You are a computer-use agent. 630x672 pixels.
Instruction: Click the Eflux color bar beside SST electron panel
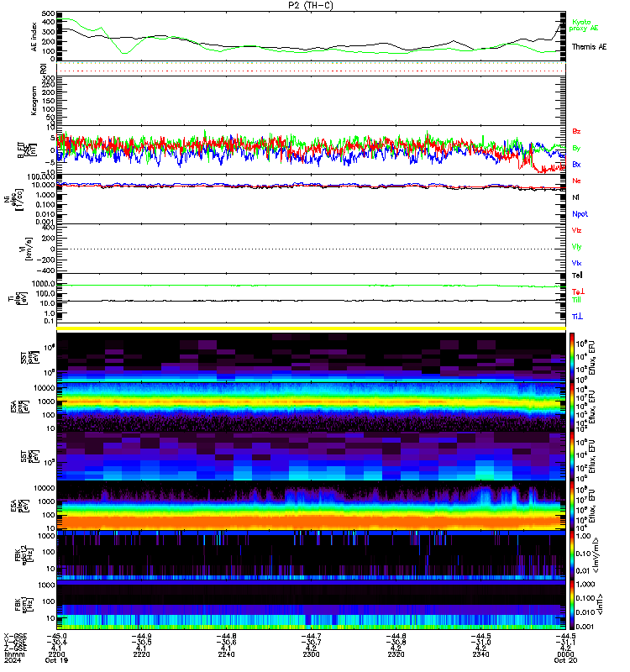[x=572, y=456]
